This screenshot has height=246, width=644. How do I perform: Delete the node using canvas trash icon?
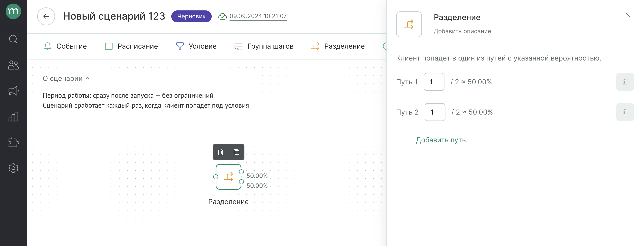pyautogui.click(x=221, y=152)
